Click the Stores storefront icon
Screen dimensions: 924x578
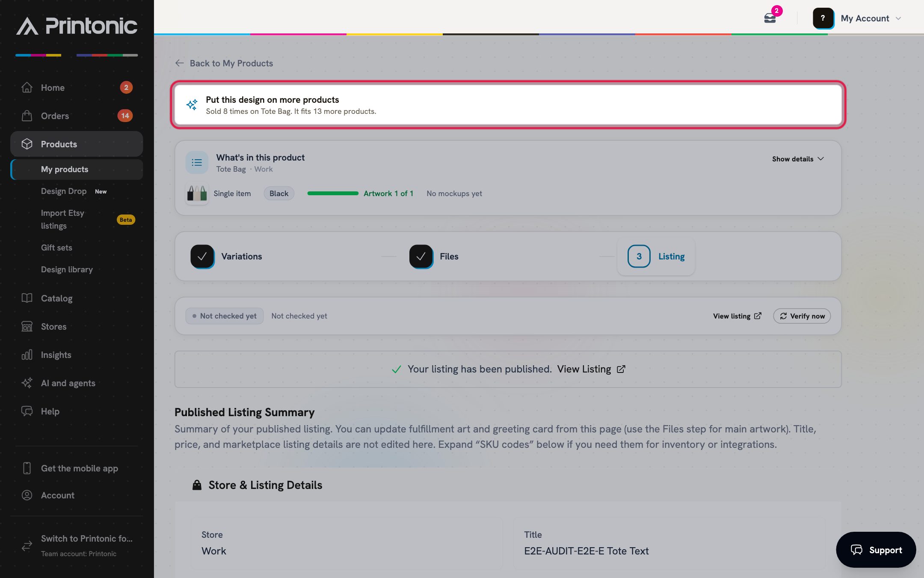point(27,326)
